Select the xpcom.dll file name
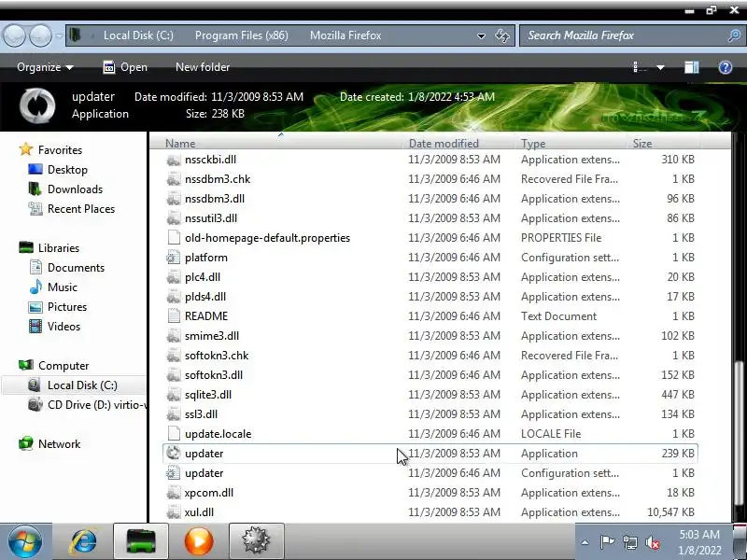The image size is (747, 560). click(209, 493)
